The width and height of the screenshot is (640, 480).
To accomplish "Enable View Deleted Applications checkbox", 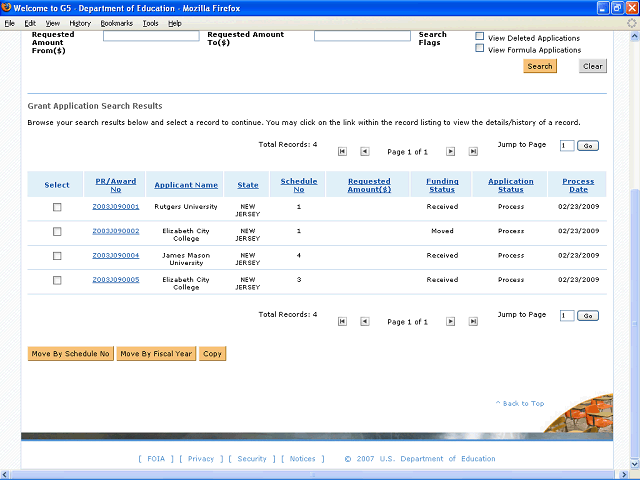I will (x=480, y=36).
